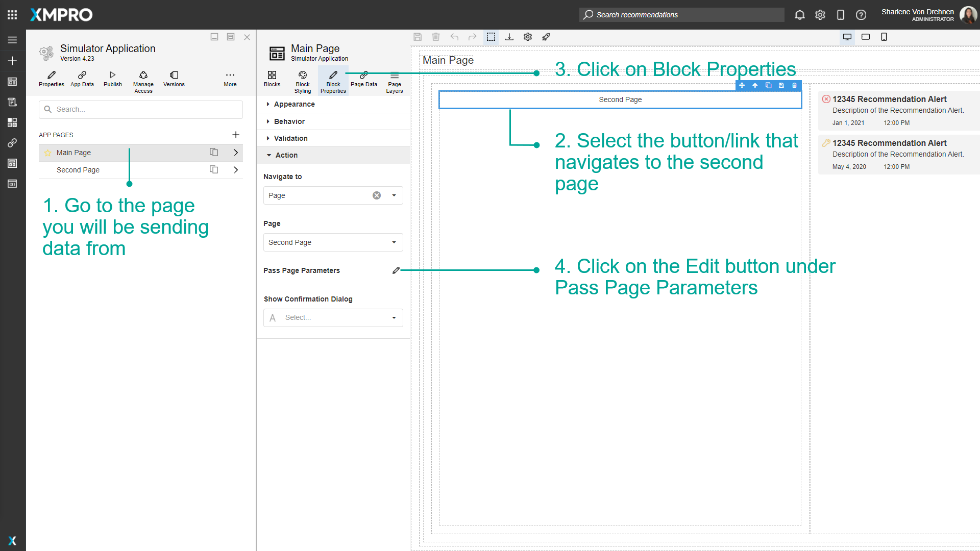This screenshot has height=551, width=980.
Task: Click the rocket publish icon in canvas toolbar
Action: (x=546, y=37)
